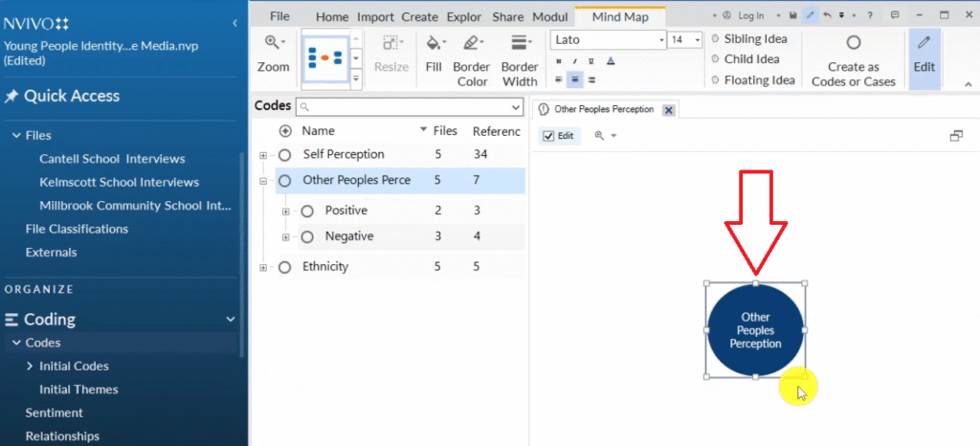
Task: Open the File menu
Action: tap(279, 17)
